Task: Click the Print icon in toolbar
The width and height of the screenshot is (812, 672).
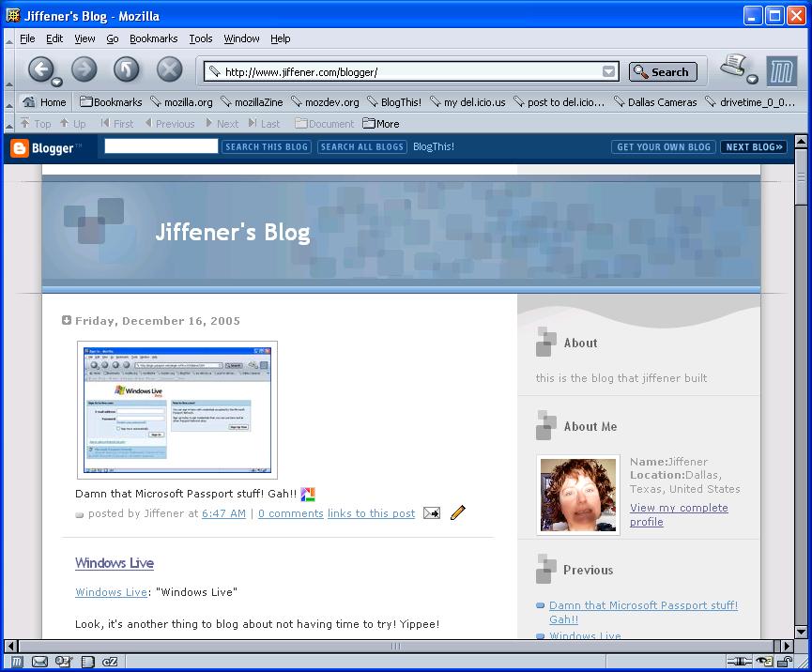Action: pyautogui.click(x=733, y=66)
